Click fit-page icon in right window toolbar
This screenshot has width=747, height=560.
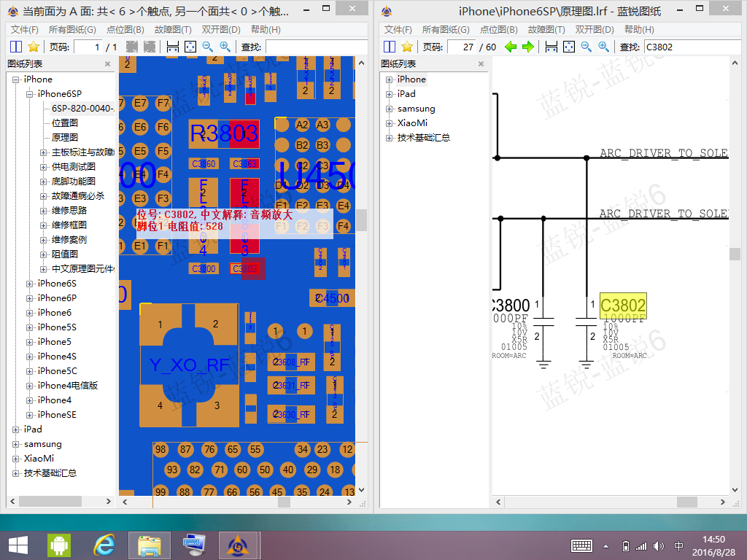pos(569,47)
